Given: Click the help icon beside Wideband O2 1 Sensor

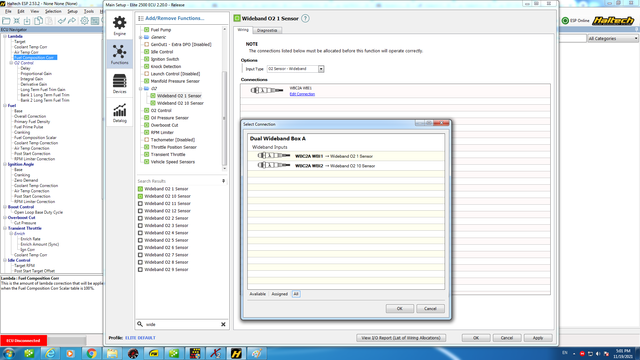Looking at the screenshot, I should 305,18.
